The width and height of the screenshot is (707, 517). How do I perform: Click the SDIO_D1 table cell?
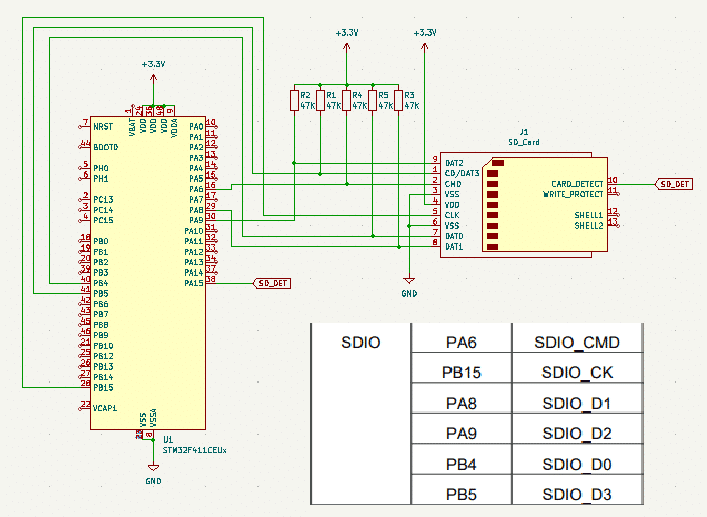(x=577, y=403)
